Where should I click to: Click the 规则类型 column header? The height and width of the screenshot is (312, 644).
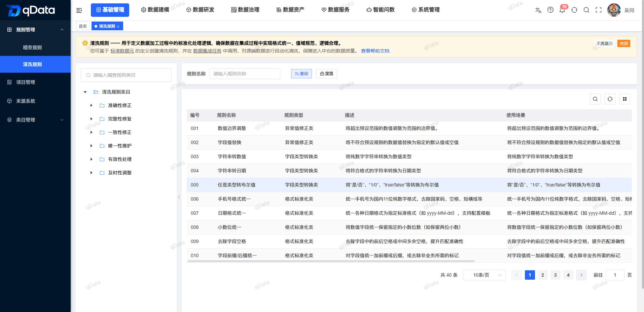coord(294,115)
